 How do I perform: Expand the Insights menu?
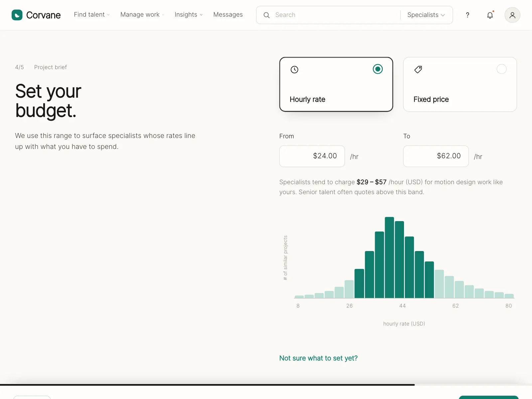tap(189, 15)
